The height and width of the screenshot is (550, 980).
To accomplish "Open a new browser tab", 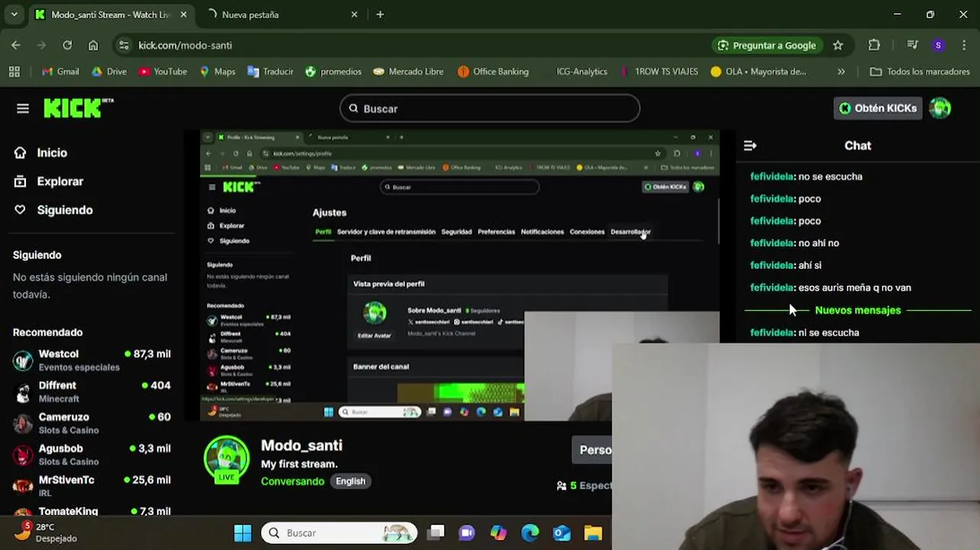I will coord(380,15).
